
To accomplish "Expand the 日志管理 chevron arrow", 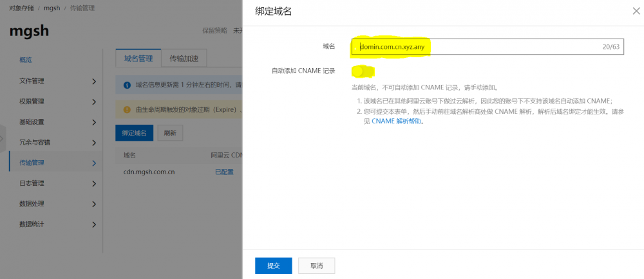I will (x=94, y=184).
